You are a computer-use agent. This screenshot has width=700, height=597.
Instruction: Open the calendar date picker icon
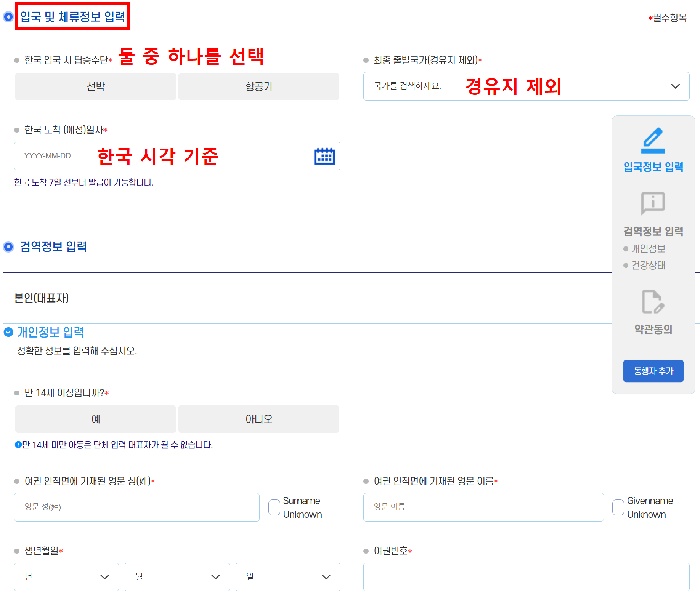coord(324,156)
